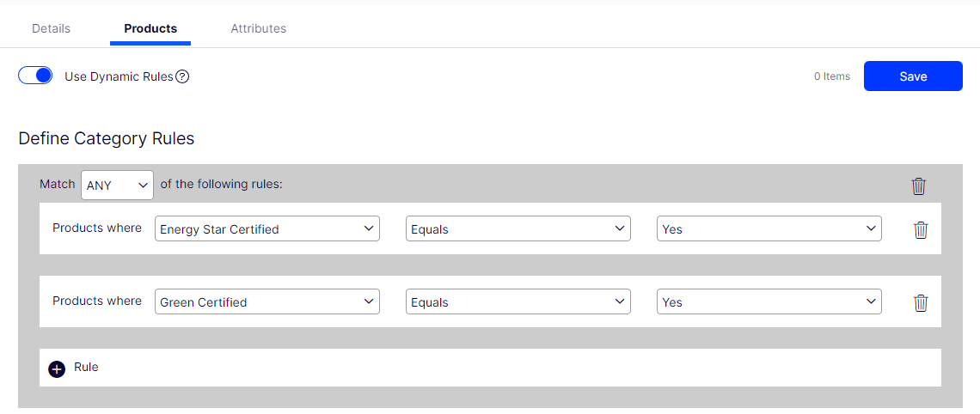The height and width of the screenshot is (414, 980).
Task: Delete the Energy Star Certified rule
Action: click(x=921, y=229)
